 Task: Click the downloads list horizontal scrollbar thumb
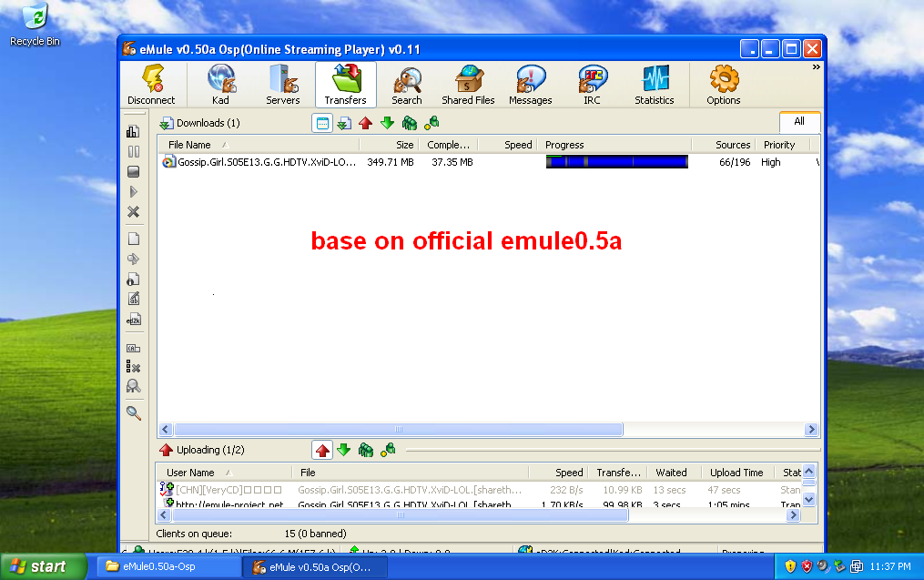(399, 430)
